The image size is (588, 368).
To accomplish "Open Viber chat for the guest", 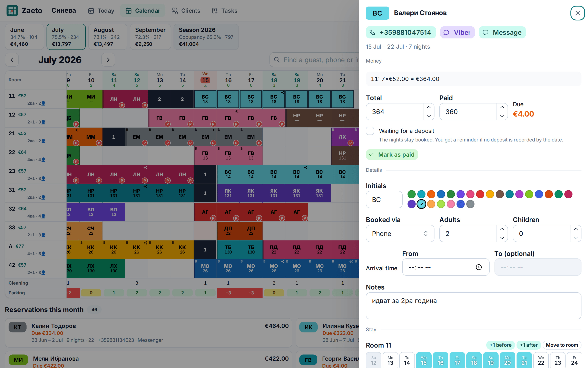I will [457, 32].
